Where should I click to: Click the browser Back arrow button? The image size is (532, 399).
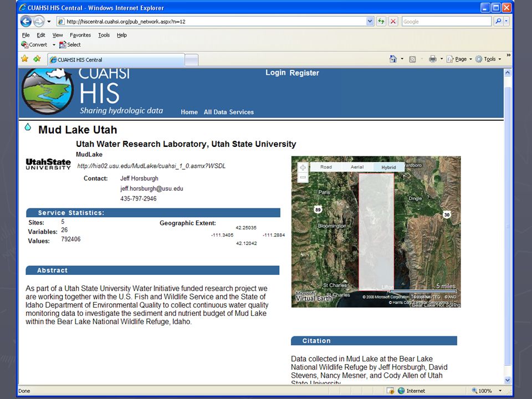tap(26, 22)
